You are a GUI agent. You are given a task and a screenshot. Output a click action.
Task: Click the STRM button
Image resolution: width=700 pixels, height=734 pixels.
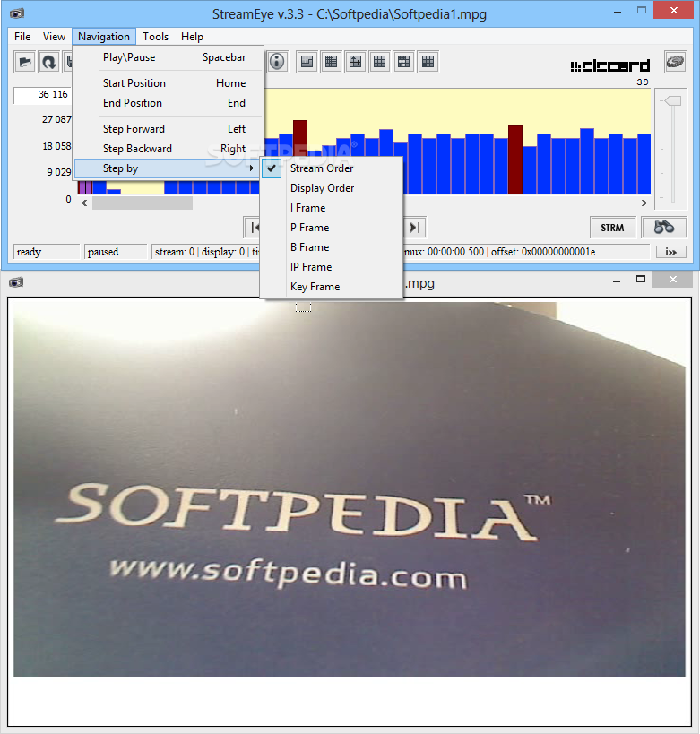pos(612,228)
